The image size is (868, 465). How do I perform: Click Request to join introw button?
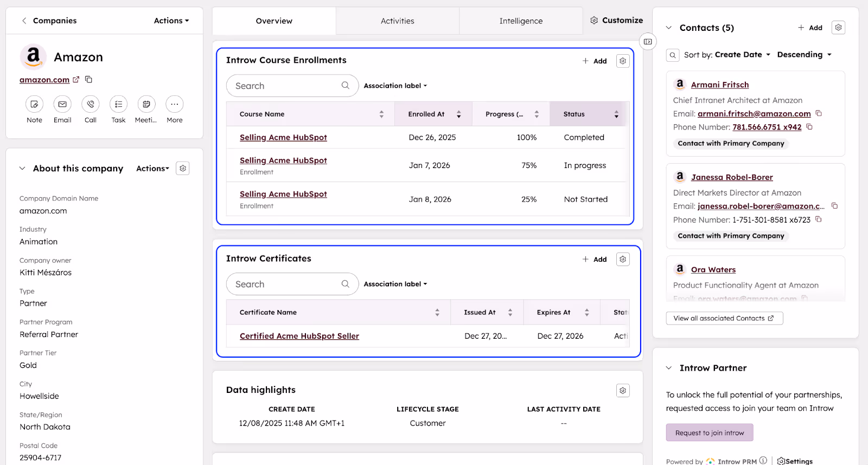710,432
